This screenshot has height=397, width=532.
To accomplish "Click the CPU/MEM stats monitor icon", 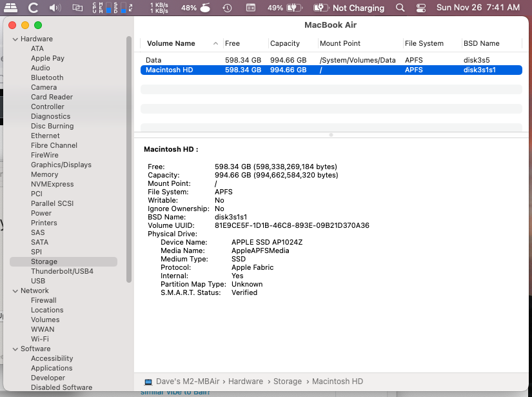I will [112, 8].
